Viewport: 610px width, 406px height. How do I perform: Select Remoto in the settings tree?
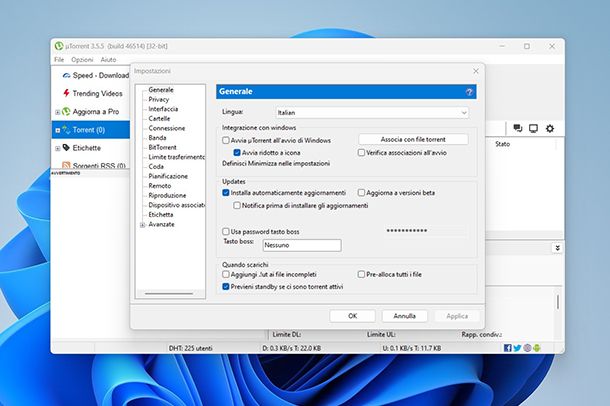click(160, 186)
